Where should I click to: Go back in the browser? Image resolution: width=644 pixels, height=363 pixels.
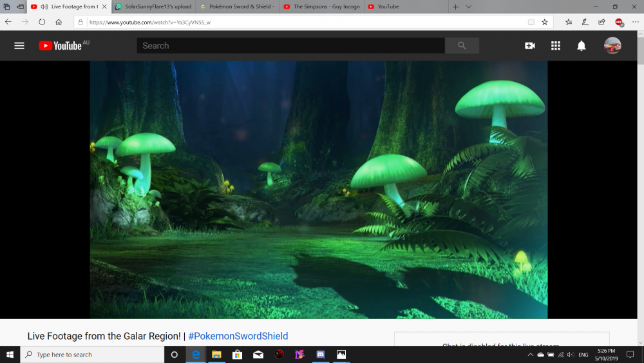click(x=8, y=22)
